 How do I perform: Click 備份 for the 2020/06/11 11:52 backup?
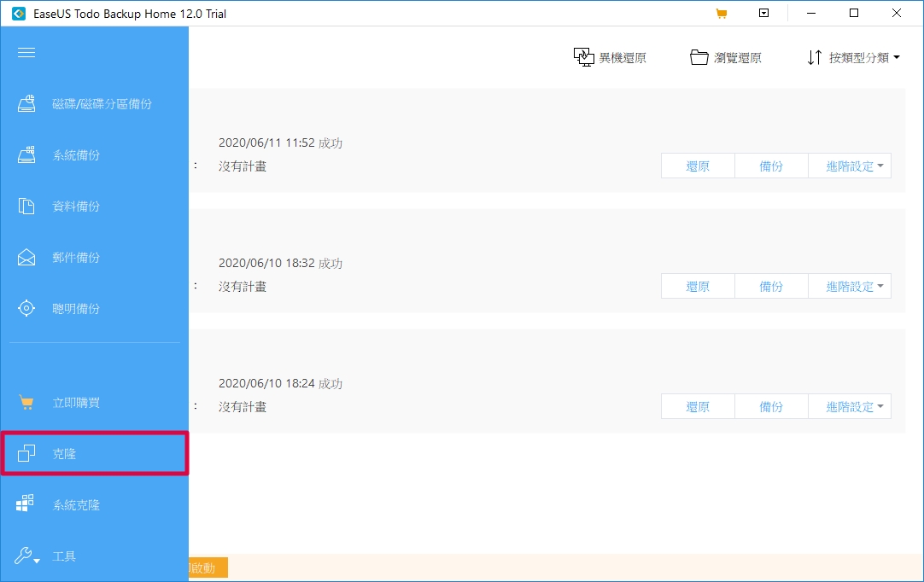(771, 166)
